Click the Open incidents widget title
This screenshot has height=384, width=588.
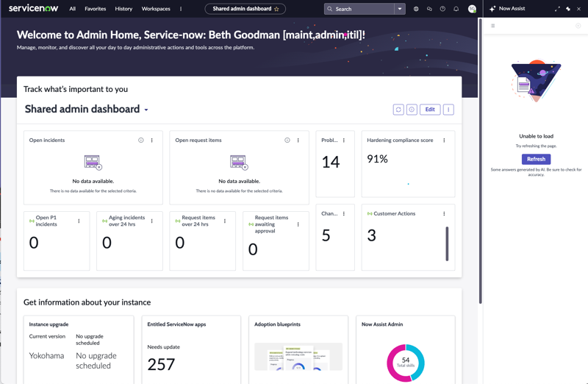[x=47, y=140]
